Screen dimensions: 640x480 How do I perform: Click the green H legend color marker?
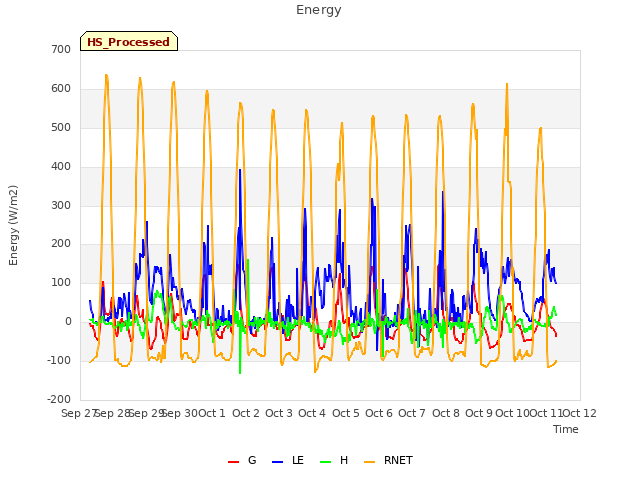326,462
